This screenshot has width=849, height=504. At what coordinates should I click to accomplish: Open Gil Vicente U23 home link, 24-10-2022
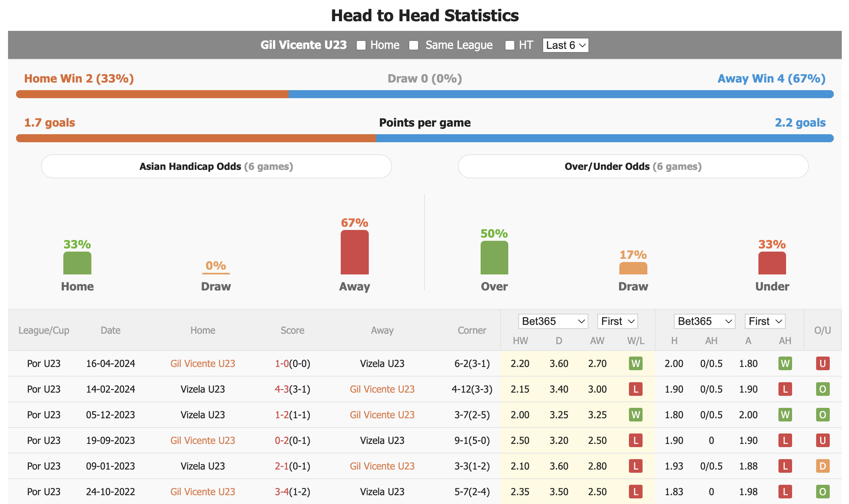tap(203, 492)
